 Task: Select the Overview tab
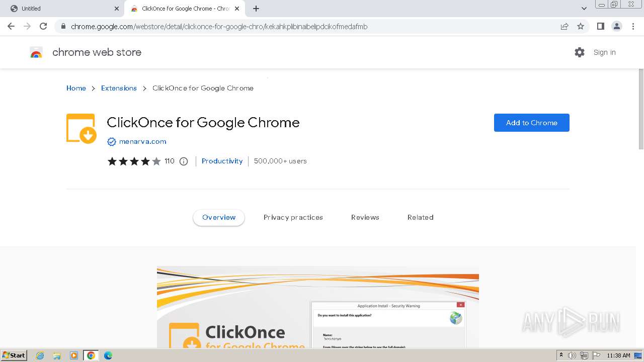pos(219,217)
